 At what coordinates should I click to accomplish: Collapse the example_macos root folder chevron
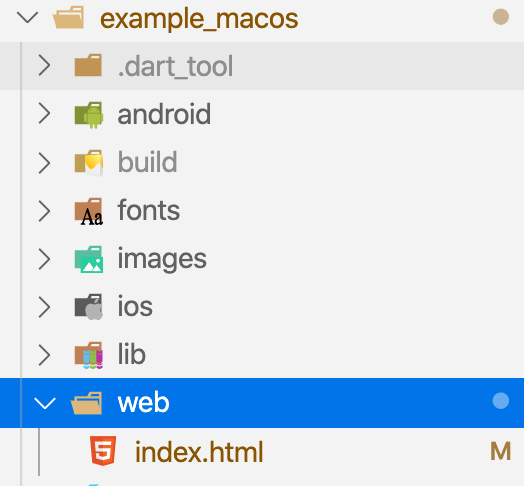coord(27,17)
